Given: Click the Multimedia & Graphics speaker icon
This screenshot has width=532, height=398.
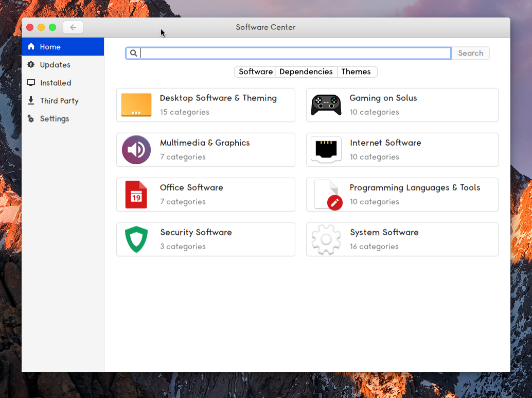Looking at the screenshot, I should point(136,150).
